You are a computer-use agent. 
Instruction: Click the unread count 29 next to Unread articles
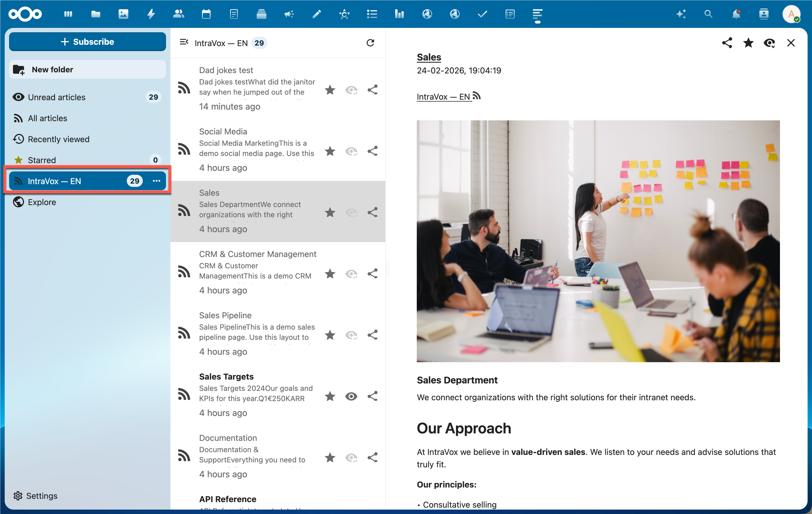154,97
